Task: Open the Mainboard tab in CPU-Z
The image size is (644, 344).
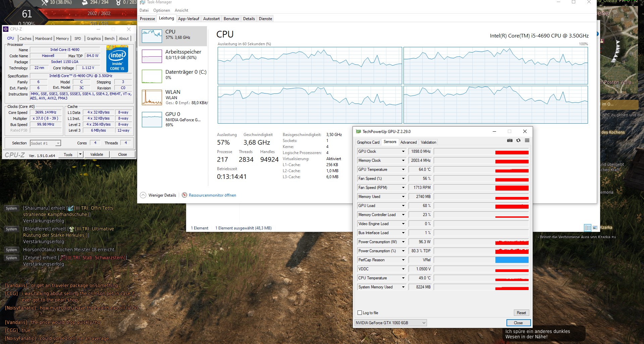Action: coord(44,39)
